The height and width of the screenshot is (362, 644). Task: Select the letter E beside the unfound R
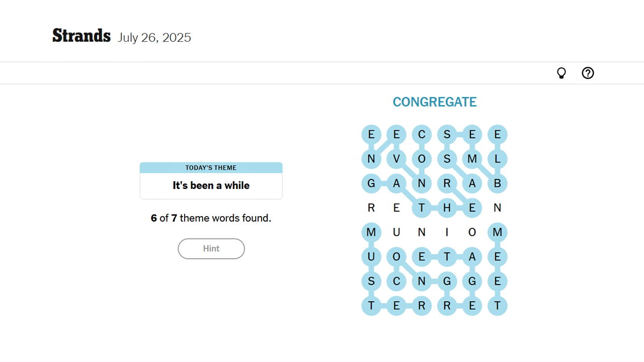396,208
